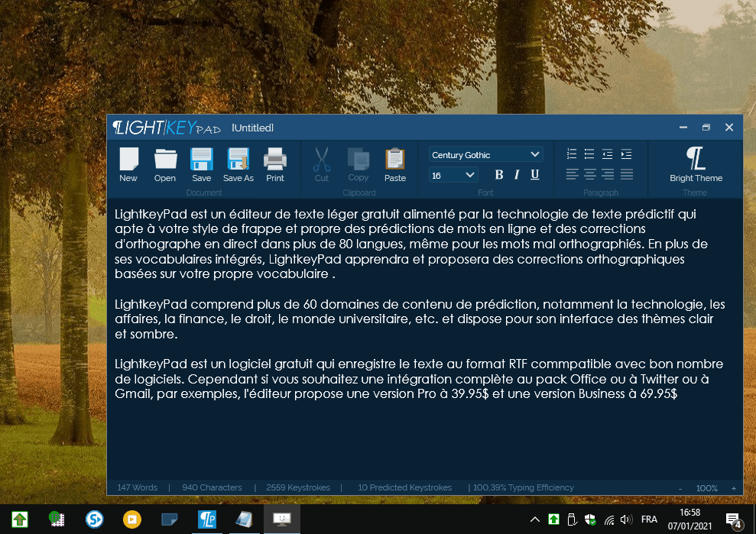Open the font size 16 dropdown
This screenshot has height=534, width=756.
[453, 175]
